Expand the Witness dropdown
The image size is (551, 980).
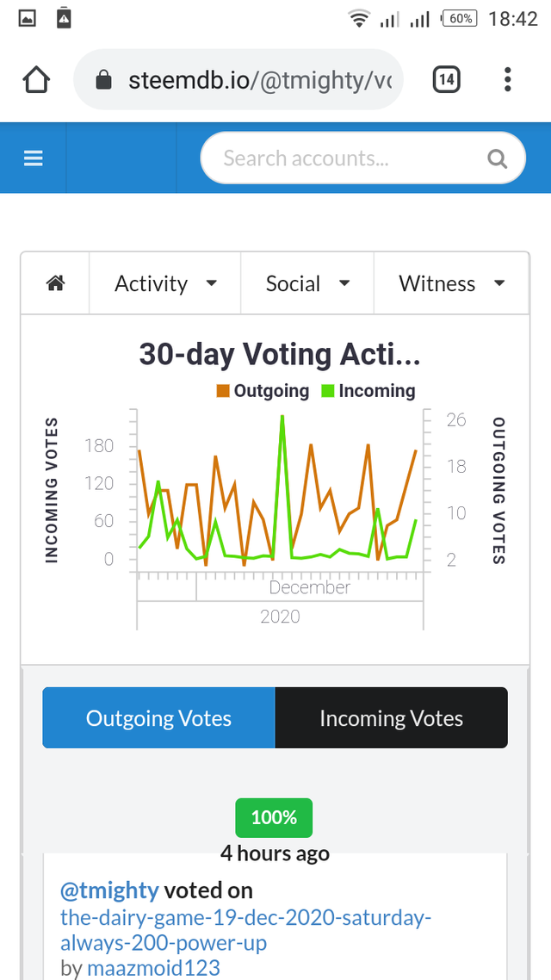pos(451,283)
